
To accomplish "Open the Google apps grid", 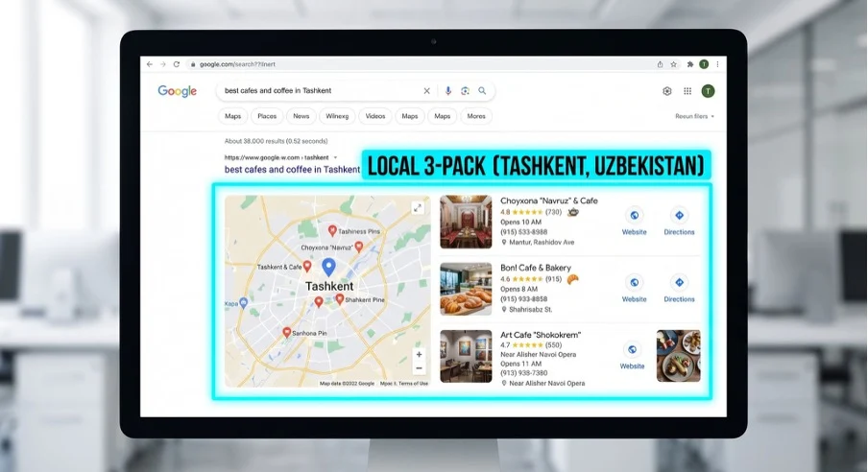I will coord(687,91).
